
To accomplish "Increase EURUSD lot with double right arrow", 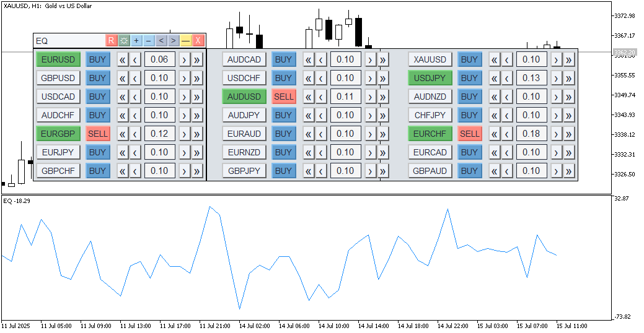I will pyautogui.click(x=196, y=59).
